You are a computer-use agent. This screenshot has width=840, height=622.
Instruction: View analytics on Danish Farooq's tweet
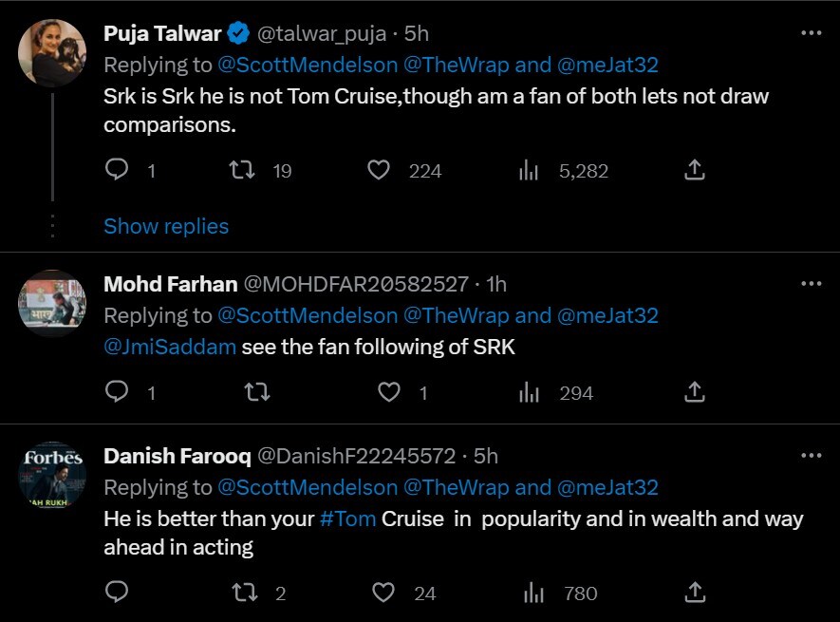[532, 593]
